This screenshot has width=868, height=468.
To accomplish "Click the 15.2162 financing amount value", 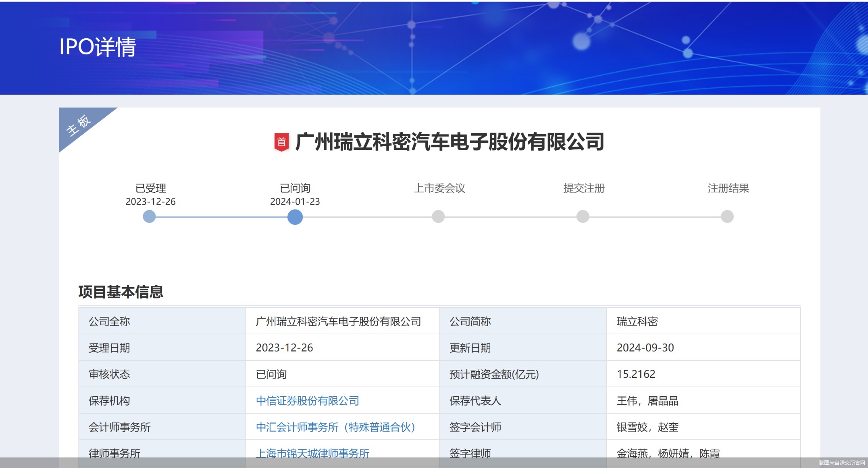I will (636, 374).
